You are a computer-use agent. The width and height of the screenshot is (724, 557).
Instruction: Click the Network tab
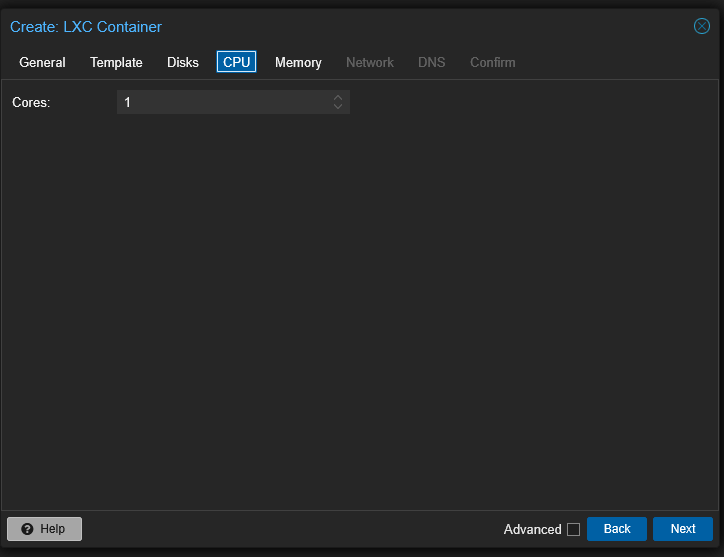point(369,62)
